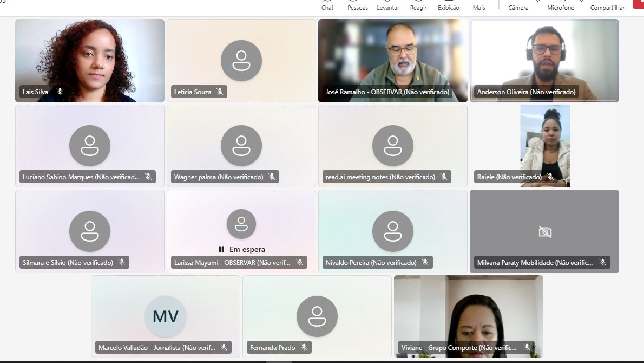Click muted mic icon beside Raiele
Screen dimensions: 644x363
point(550,177)
